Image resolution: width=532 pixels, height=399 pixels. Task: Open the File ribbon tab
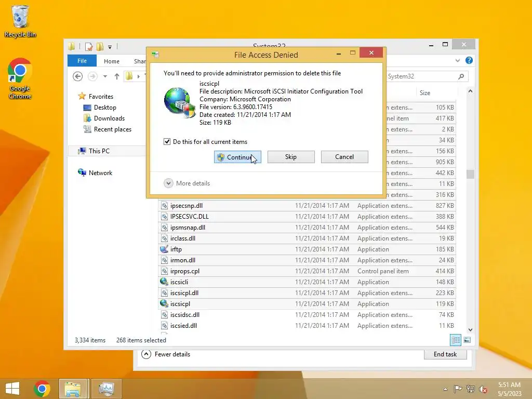click(82, 61)
